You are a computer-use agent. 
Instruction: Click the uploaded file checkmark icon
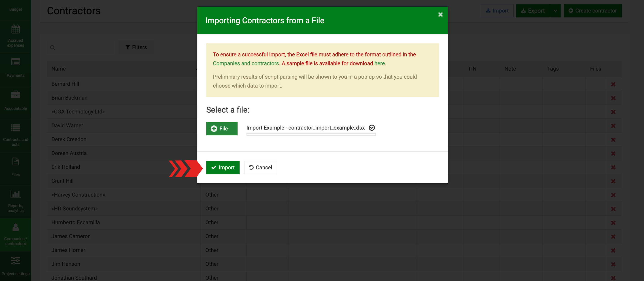pyautogui.click(x=372, y=128)
